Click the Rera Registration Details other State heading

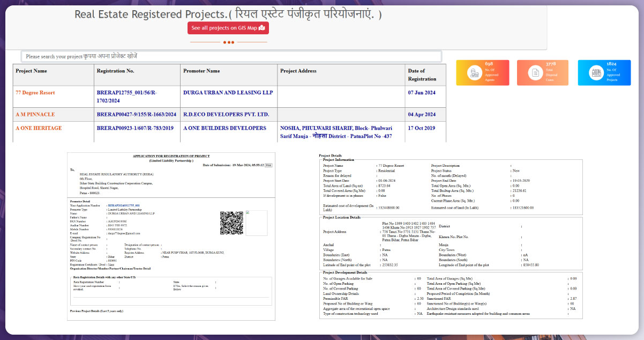point(104,277)
